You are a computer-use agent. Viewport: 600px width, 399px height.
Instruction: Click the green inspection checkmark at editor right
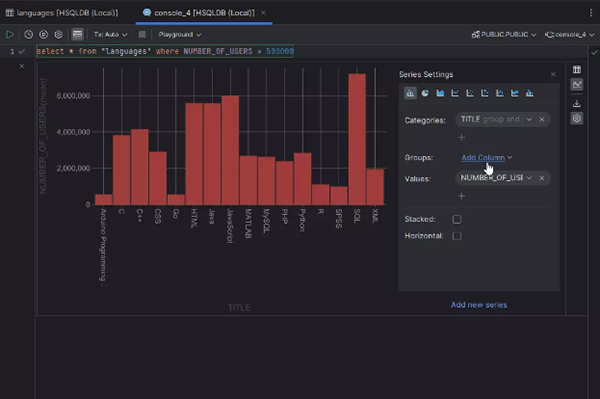click(x=594, y=52)
